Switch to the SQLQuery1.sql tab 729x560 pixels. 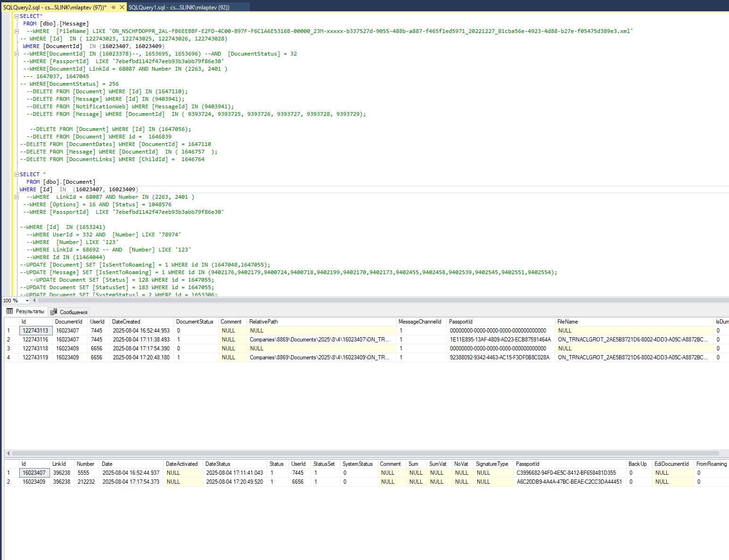(x=179, y=7)
